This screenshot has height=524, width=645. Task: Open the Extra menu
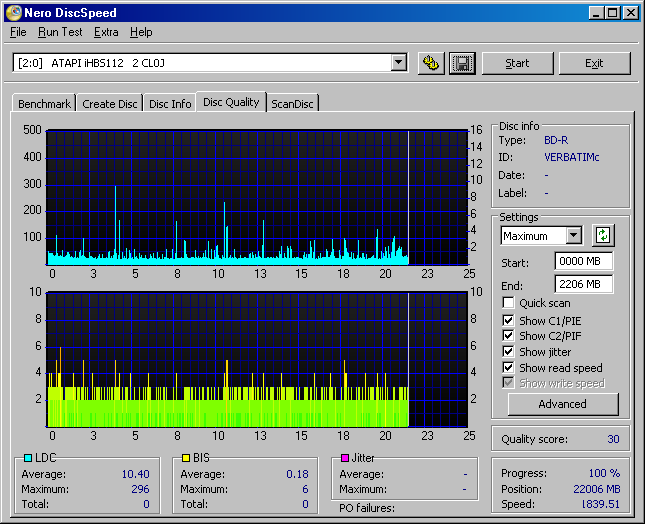106,32
